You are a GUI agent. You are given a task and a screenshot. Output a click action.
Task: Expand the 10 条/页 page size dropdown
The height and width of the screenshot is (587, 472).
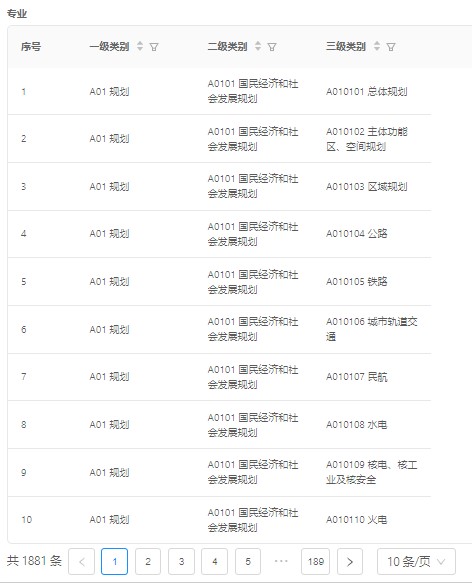(x=416, y=562)
